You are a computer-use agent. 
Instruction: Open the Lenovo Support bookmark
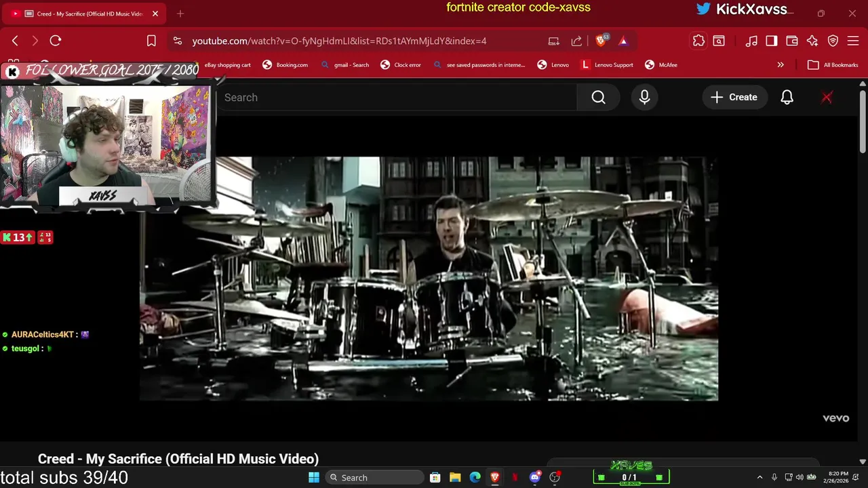pyautogui.click(x=607, y=65)
